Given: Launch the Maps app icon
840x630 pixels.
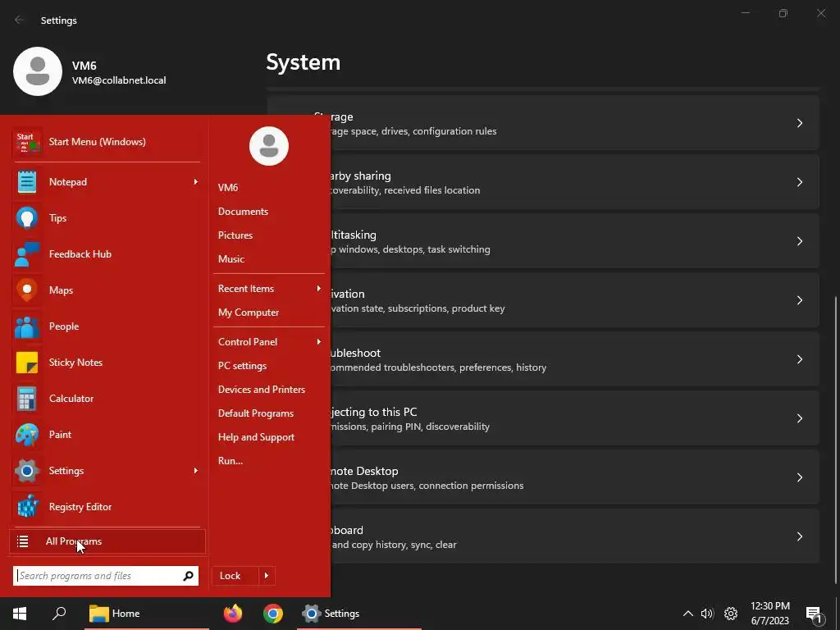Looking at the screenshot, I should click(x=27, y=290).
